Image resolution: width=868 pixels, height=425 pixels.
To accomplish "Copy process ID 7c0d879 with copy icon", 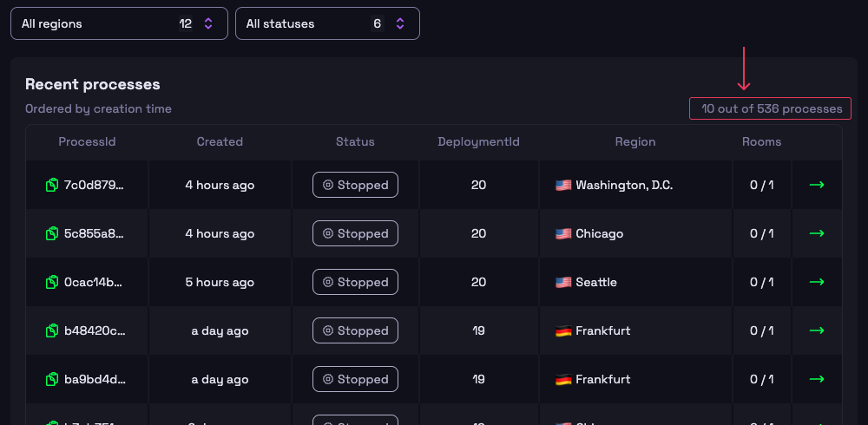I will tap(52, 185).
